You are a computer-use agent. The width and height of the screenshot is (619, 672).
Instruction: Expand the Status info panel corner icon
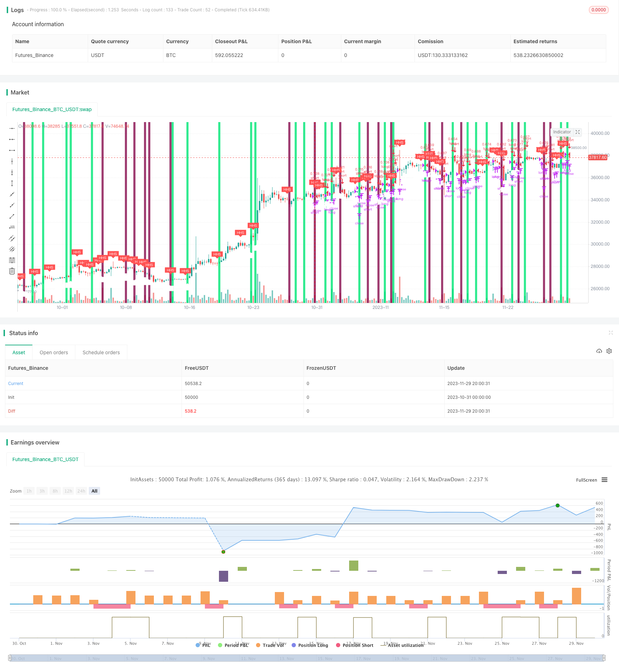click(x=611, y=333)
